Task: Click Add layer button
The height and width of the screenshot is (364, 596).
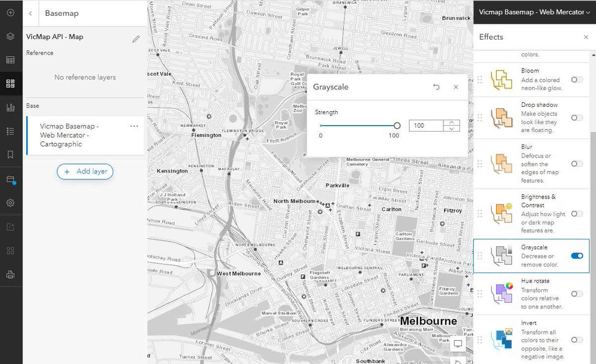Action: (85, 171)
